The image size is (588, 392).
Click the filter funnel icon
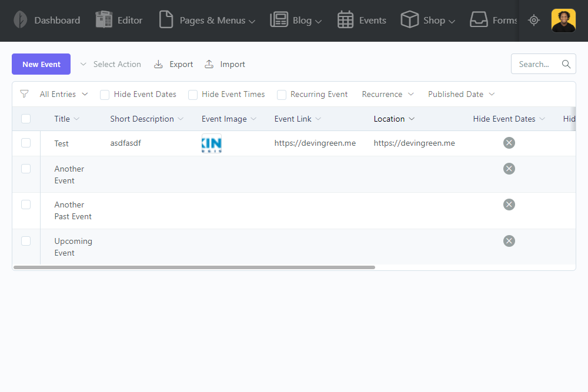(x=24, y=94)
